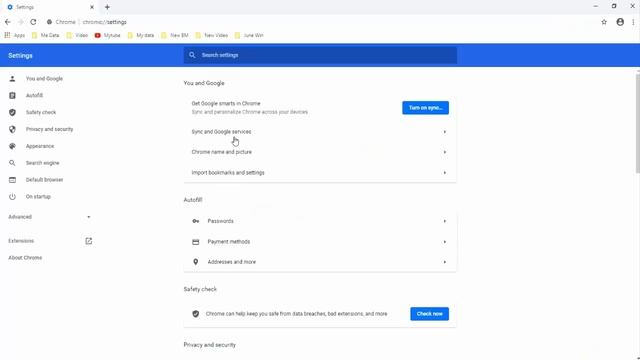Image resolution: width=640 pixels, height=360 pixels.
Task: Go to Safety check in sidebar
Action: 41,112
